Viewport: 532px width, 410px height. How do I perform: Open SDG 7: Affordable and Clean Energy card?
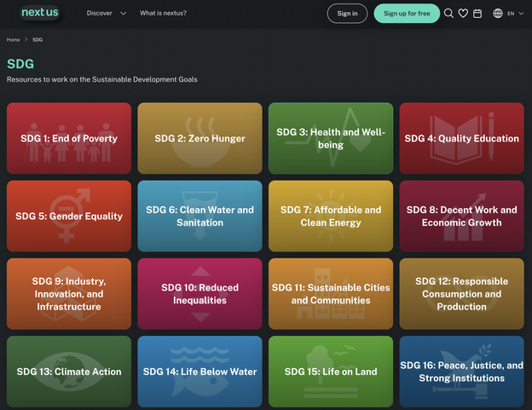331,216
